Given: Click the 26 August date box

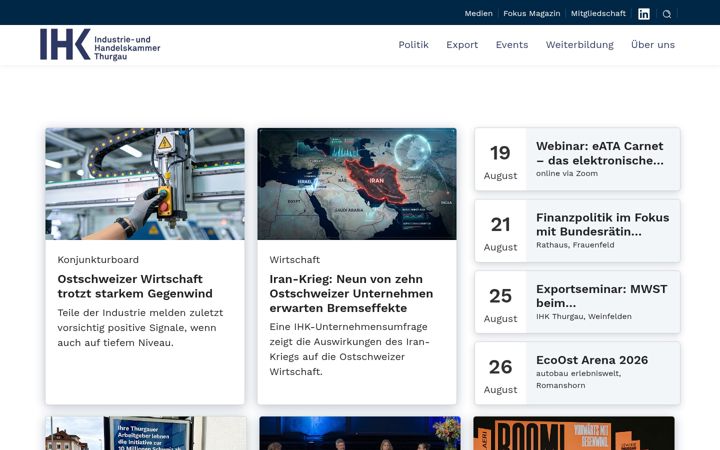Looking at the screenshot, I should [501, 373].
